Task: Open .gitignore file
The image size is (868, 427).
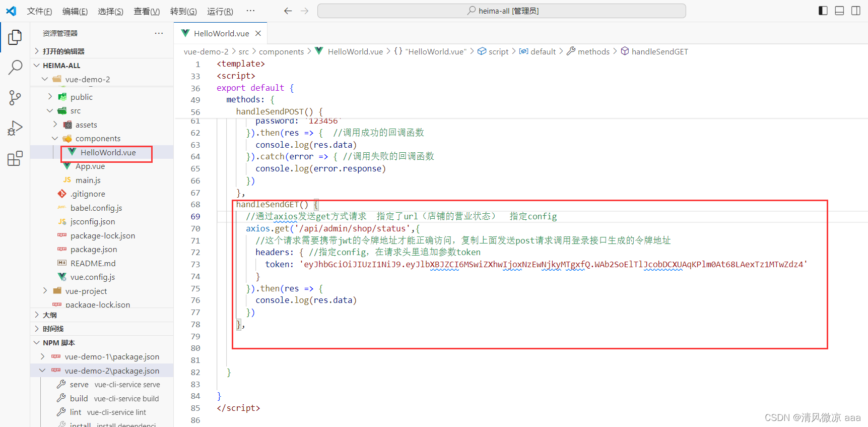Action: [102, 194]
